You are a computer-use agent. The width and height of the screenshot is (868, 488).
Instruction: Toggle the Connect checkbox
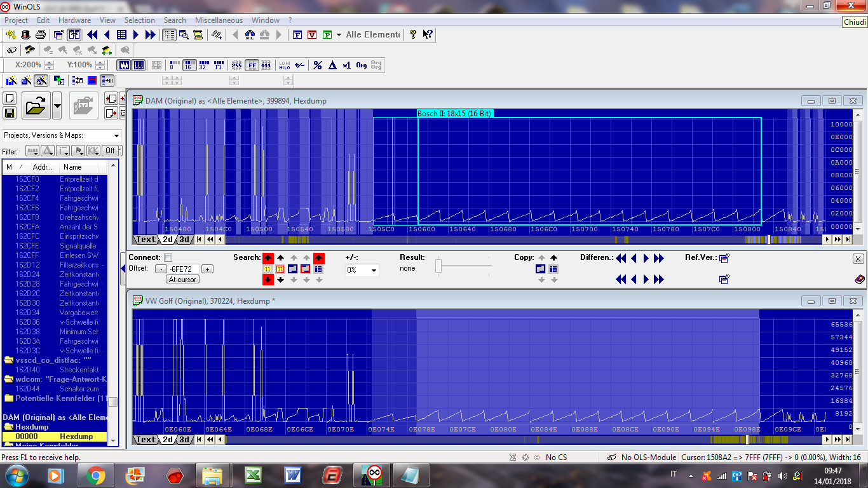[x=168, y=257]
